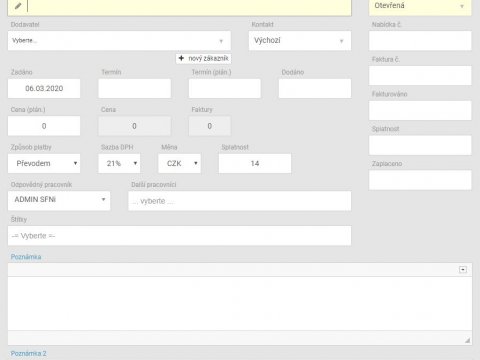Viewport: 480px width, 360px height.
Task: Click the Faktury value field
Action: pyautogui.click(x=210, y=126)
